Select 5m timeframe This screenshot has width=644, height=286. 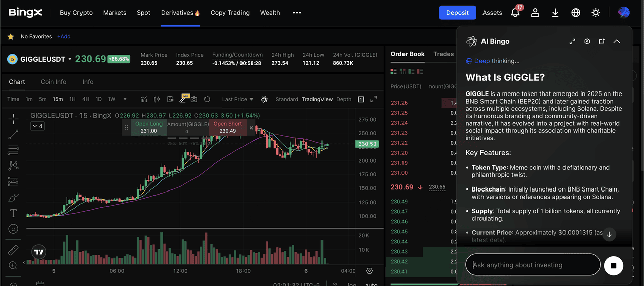[43, 99]
